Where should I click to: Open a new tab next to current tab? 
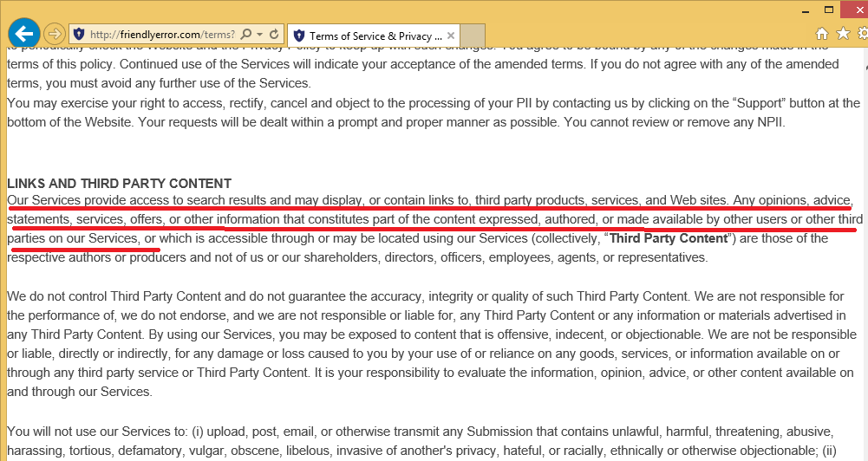click(x=473, y=36)
